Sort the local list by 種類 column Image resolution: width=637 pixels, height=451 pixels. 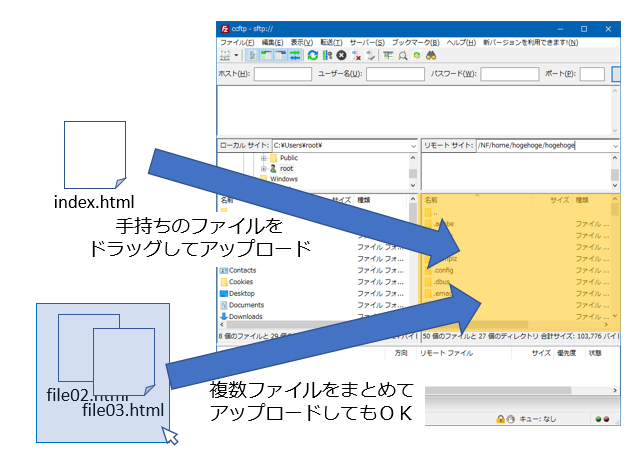click(x=364, y=200)
